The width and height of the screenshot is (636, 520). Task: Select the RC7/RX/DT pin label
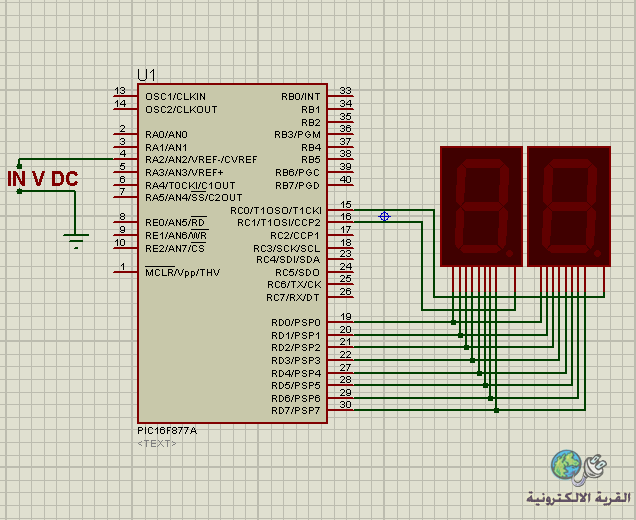[x=292, y=298]
